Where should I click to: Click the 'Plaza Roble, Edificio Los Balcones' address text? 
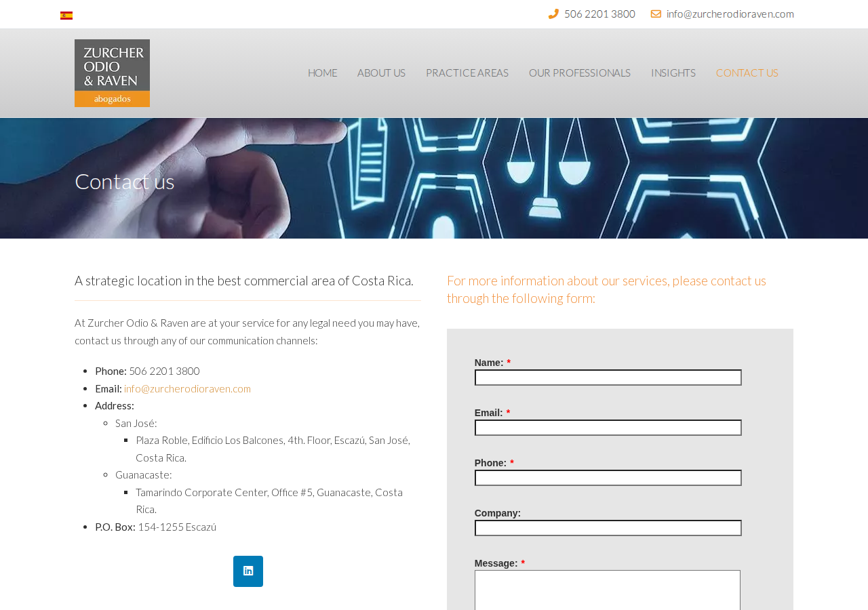tap(273, 449)
